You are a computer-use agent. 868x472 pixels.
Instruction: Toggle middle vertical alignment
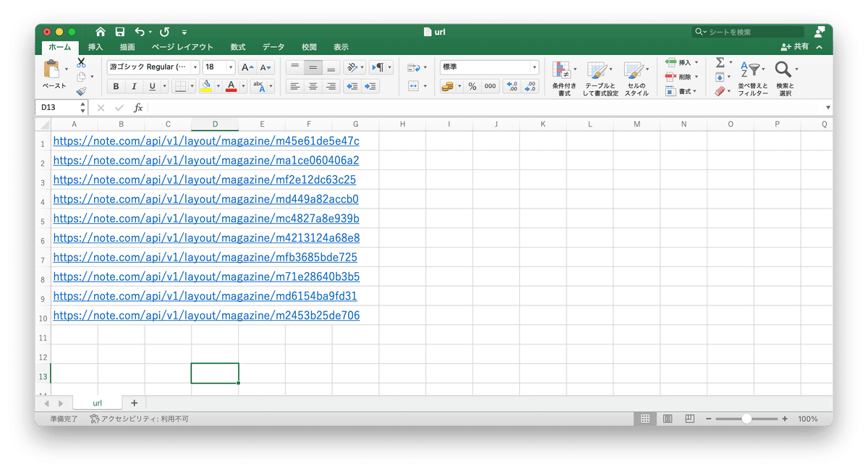[312, 67]
